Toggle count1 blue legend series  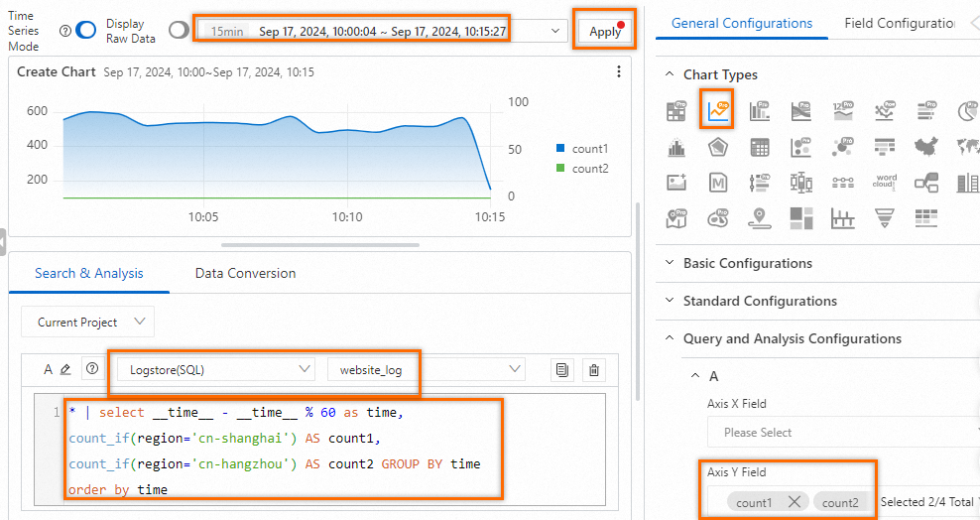click(x=582, y=149)
